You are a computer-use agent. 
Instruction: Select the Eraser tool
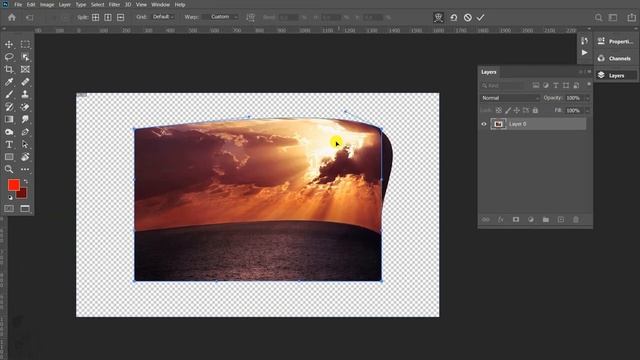click(25, 107)
